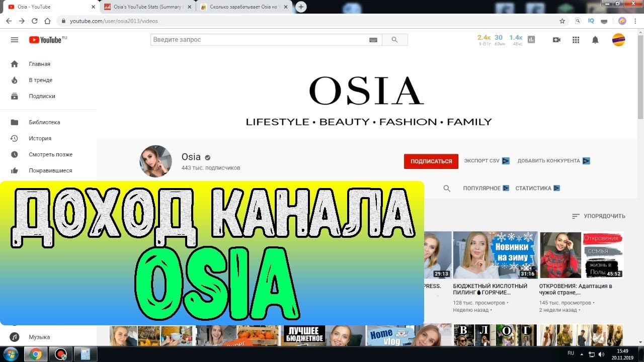This screenshot has height=362, width=644.
Task: Close the Osia - YouTube tab
Action: 93,7
